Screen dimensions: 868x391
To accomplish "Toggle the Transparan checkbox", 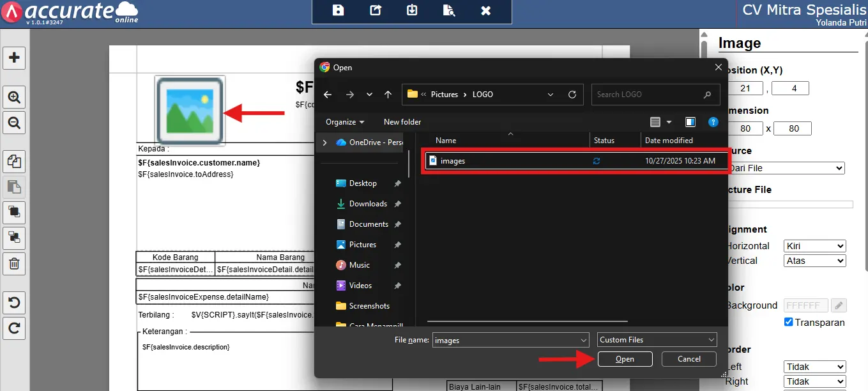I will coord(788,322).
